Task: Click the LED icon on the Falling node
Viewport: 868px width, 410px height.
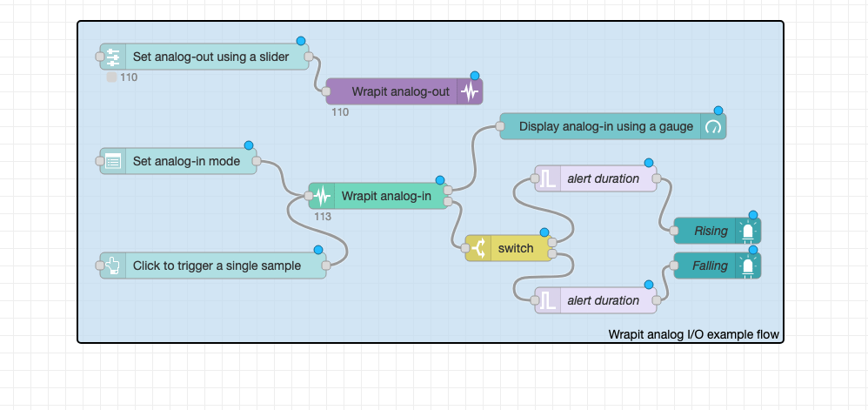Action: [748, 265]
